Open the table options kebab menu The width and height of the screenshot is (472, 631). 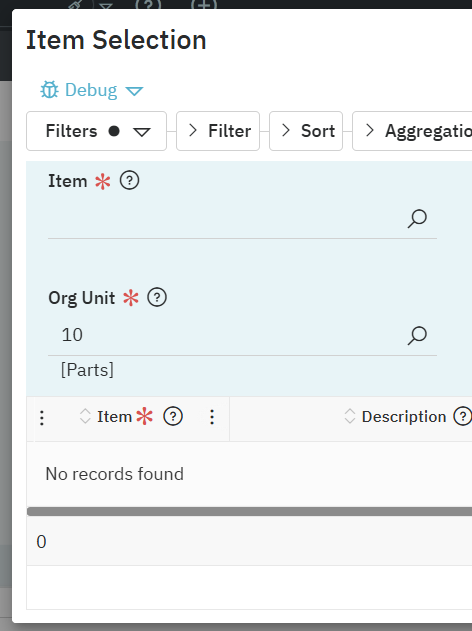(x=42, y=418)
